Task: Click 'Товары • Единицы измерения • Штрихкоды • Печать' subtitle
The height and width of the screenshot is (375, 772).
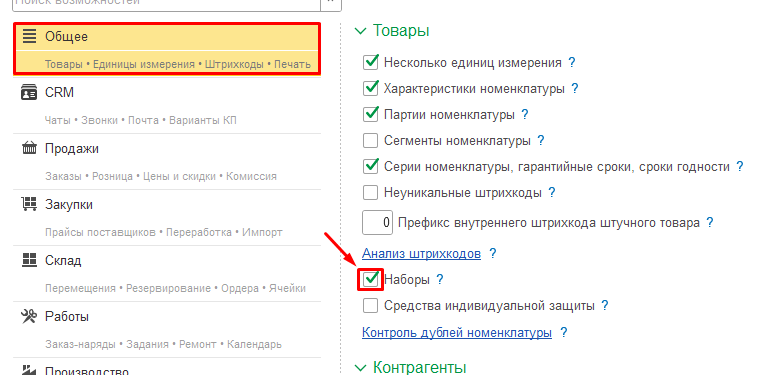Action: point(178,64)
